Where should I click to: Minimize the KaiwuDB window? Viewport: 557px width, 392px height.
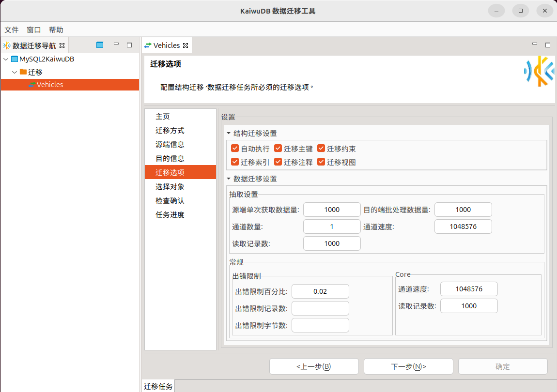coord(496,11)
